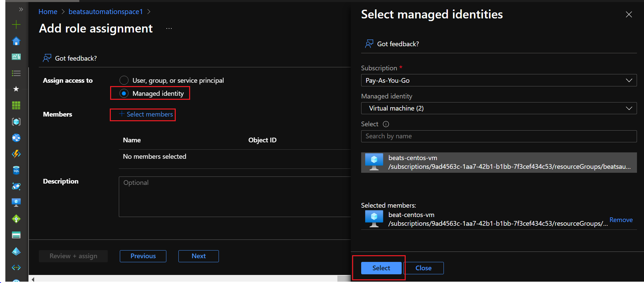Open SQL databases icon in sidebar
Screen dimensions: 644x283
click(x=16, y=170)
